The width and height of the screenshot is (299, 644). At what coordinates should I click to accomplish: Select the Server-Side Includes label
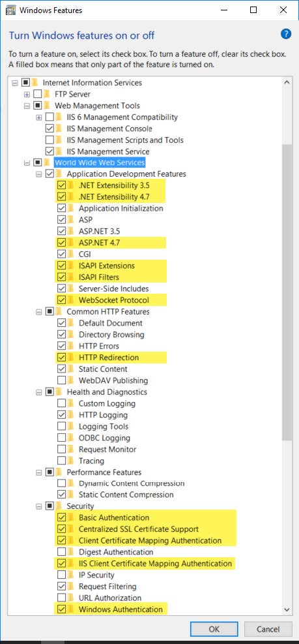click(x=113, y=289)
